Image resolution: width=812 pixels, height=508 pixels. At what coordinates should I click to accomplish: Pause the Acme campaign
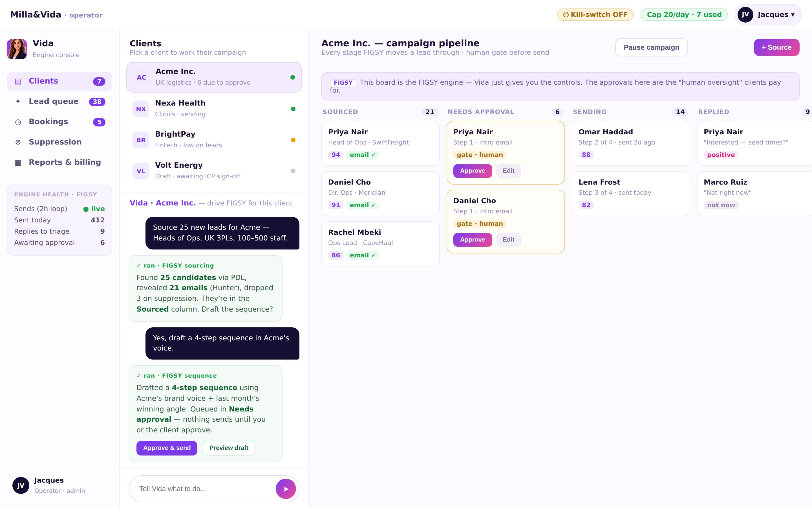pos(651,47)
